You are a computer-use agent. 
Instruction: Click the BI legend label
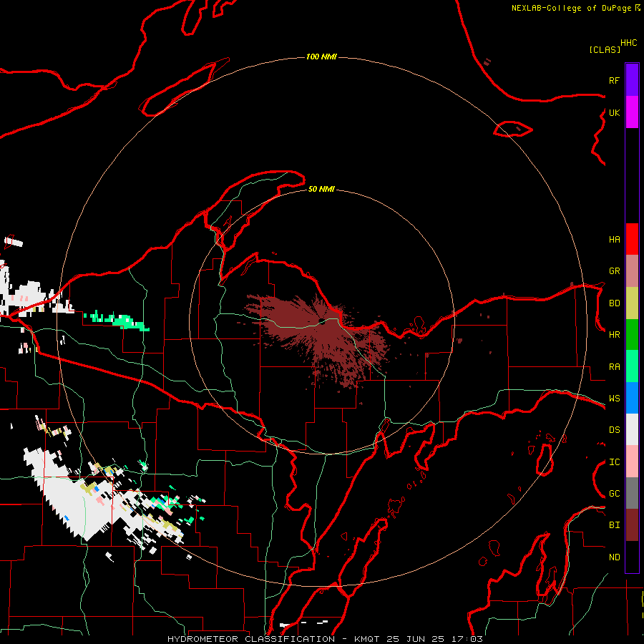(614, 525)
